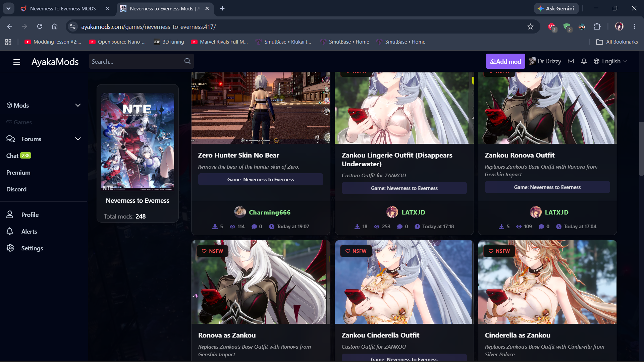Click the Add mod button
Viewport: 644px width, 362px height.
(x=505, y=61)
